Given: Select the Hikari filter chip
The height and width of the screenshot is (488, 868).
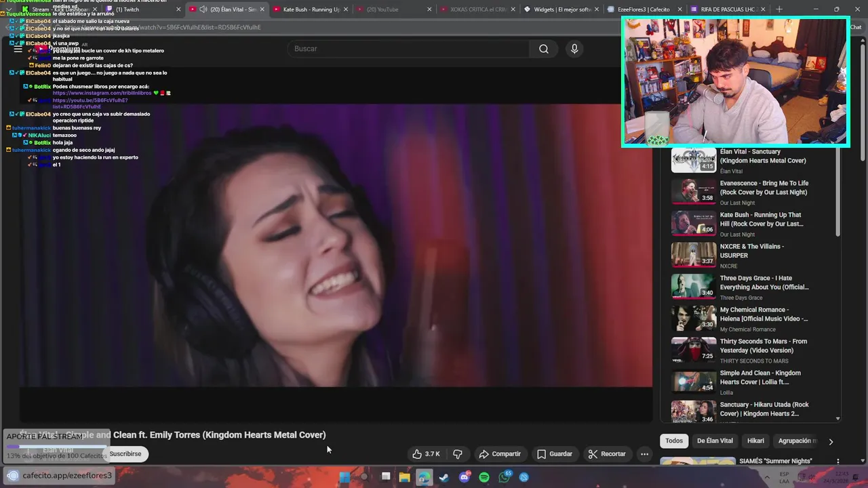Looking at the screenshot, I should pyautogui.click(x=755, y=441).
